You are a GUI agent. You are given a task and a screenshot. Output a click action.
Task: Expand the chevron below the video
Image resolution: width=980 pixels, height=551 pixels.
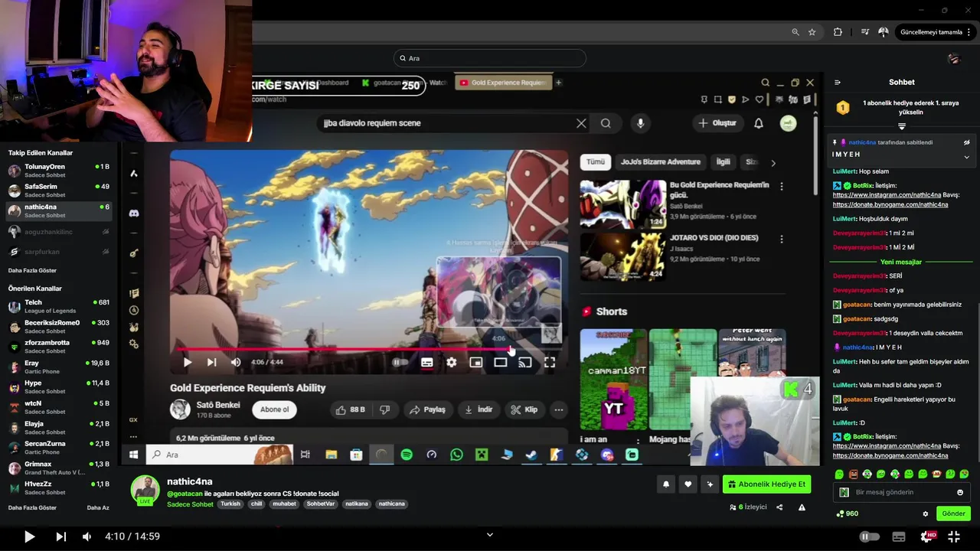[490, 535]
